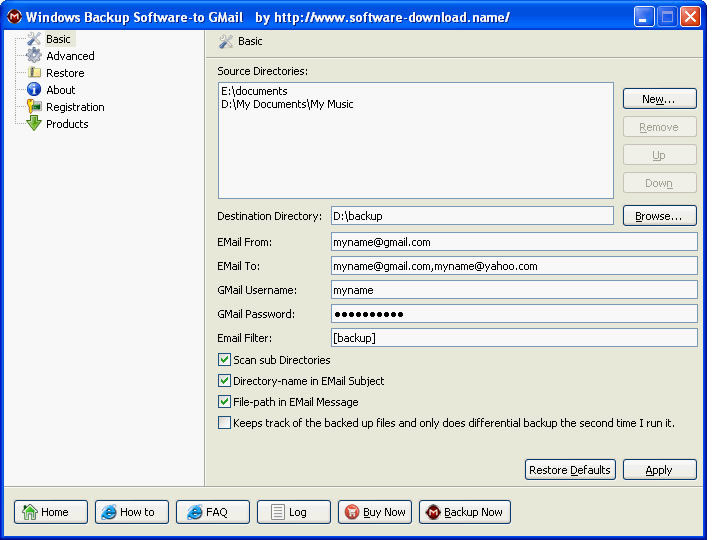Viewport: 720px width, 540px height.
Task: Select E:\documents in source list
Action: tap(254, 91)
